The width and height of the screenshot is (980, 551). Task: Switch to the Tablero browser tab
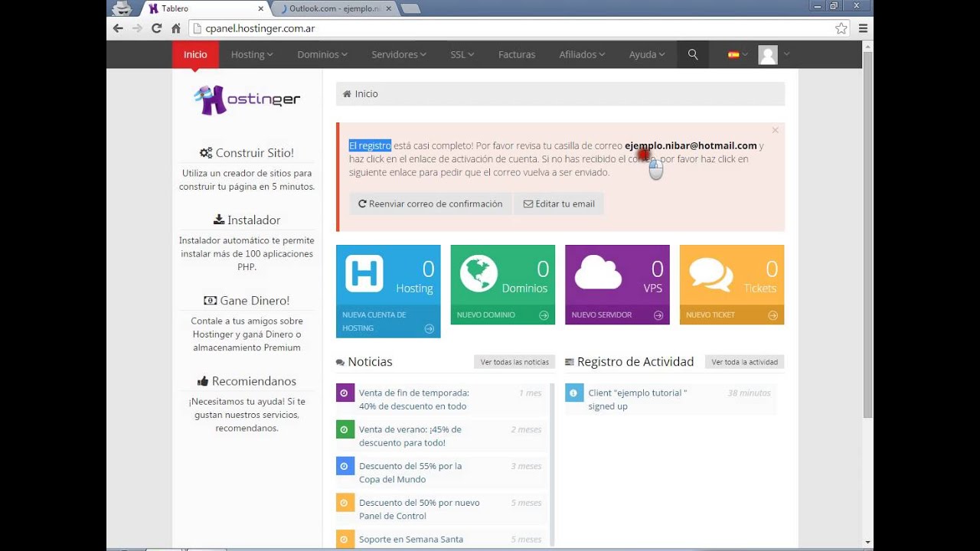[x=204, y=8]
